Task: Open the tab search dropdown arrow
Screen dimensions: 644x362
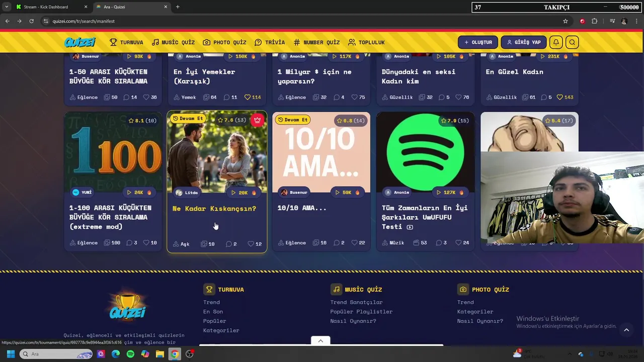Action: click(x=7, y=7)
